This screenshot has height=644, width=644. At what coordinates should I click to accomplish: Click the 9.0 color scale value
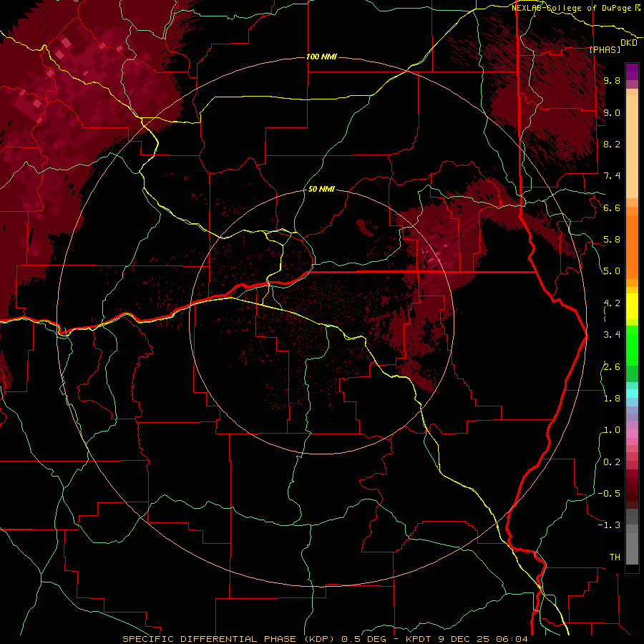pos(612,112)
